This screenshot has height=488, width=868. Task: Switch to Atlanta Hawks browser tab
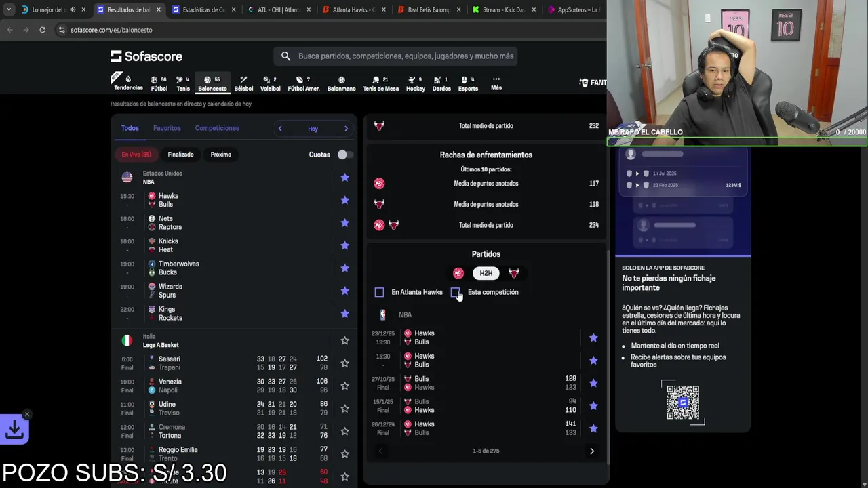click(x=355, y=9)
